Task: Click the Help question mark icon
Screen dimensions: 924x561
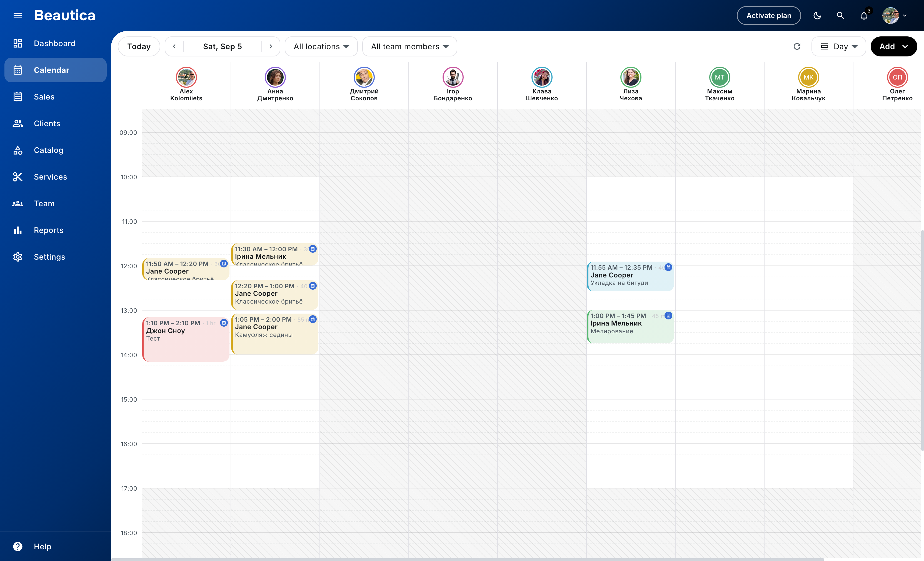Action: point(18,546)
